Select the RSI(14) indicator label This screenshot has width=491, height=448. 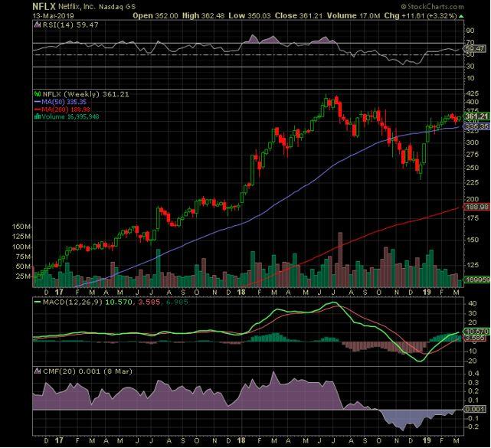click(57, 25)
